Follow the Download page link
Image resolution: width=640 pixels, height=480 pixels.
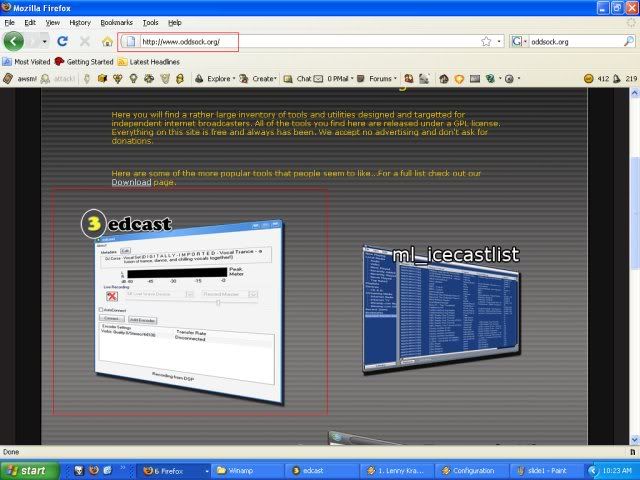pyautogui.click(x=131, y=182)
